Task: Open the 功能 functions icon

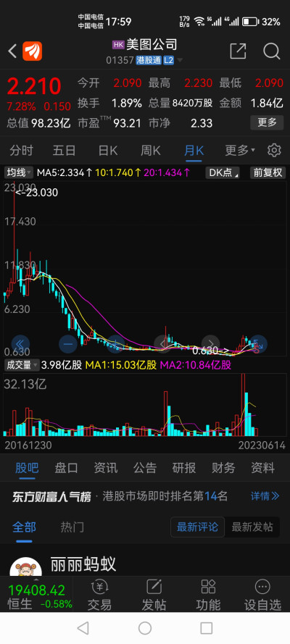Action: tap(208, 595)
